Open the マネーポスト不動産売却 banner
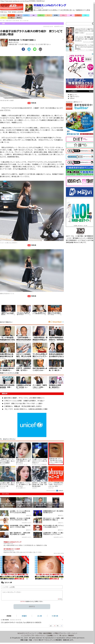The height and width of the screenshot is (644, 95). 80,170
